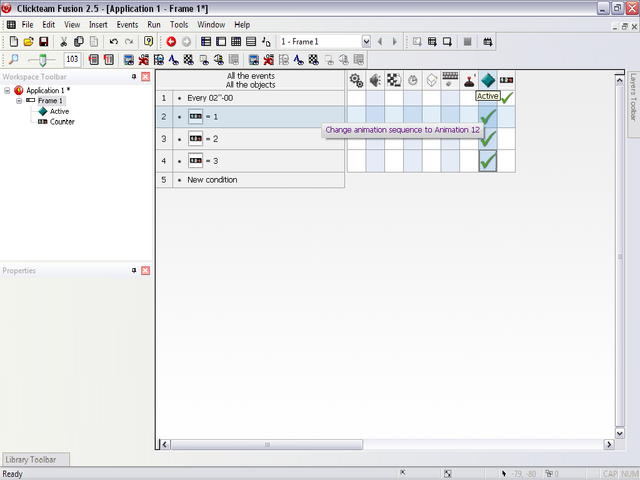The image size is (640, 480).
Task: Click the sound action cell in event 4
Action: tap(375, 161)
